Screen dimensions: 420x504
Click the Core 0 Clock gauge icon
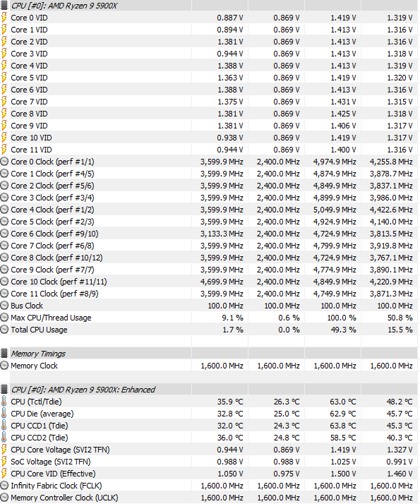point(4,162)
